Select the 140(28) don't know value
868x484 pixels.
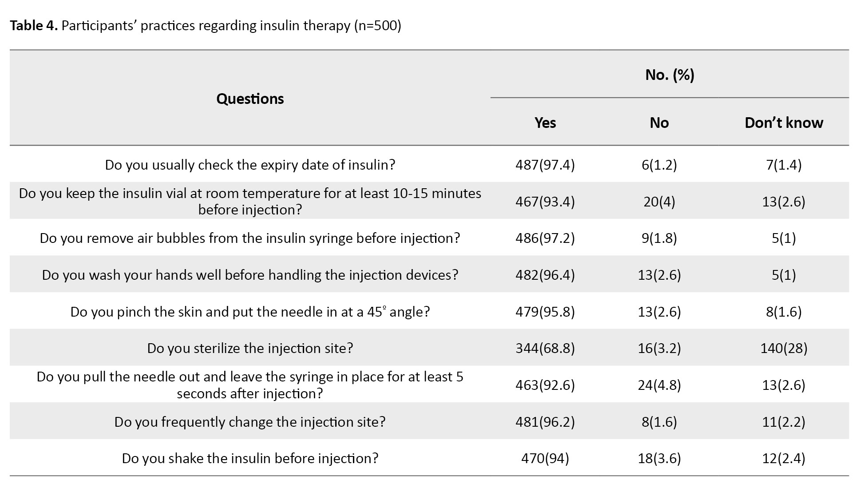tap(784, 348)
